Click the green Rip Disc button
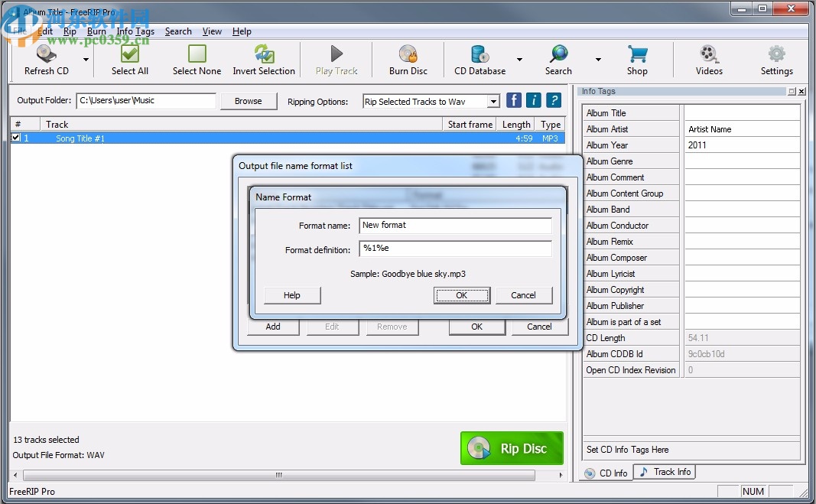816x504 pixels. pos(512,448)
